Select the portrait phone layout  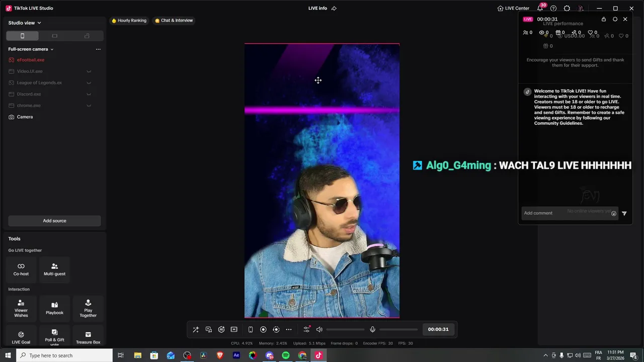[22, 36]
